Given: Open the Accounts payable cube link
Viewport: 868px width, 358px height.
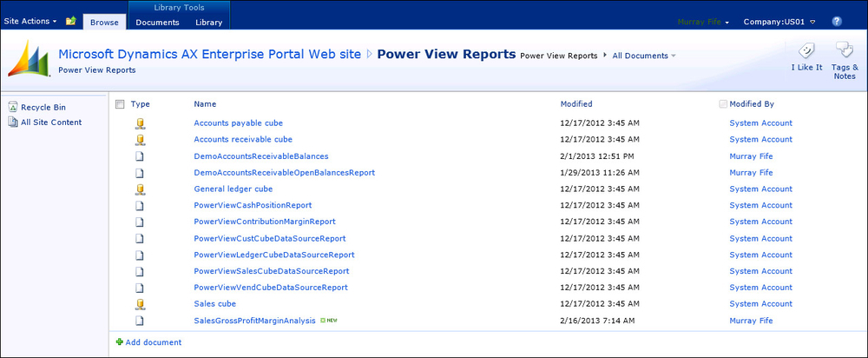Looking at the screenshot, I should (238, 123).
